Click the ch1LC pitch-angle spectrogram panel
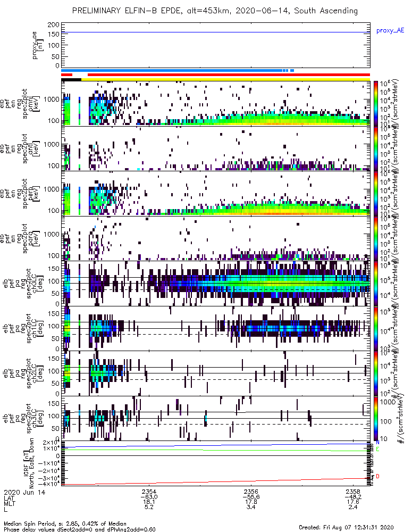 tap(216, 328)
